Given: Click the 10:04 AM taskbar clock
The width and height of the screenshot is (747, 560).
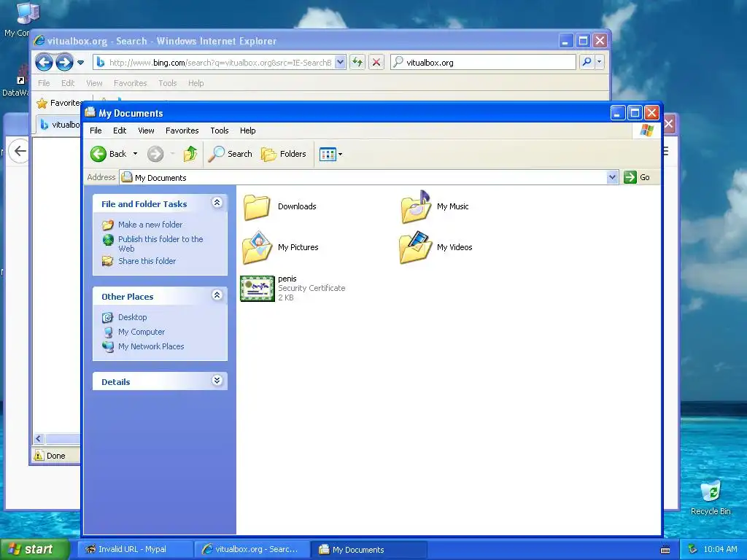Looking at the screenshot, I should (720, 549).
